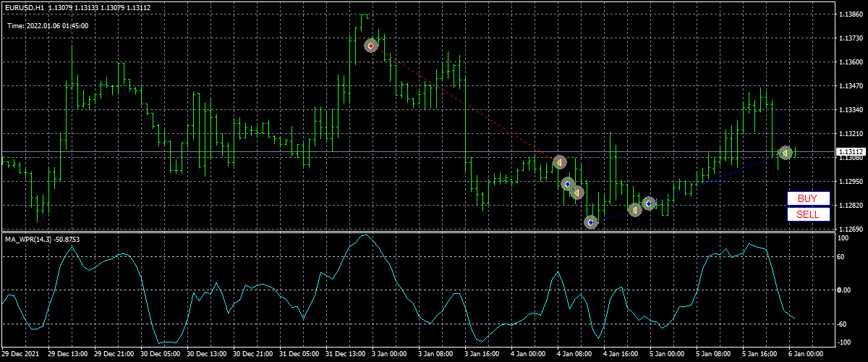868x362 pixels.
Task: Click the 3 Jan 08:00 time axis label
Action: pyautogui.click(x=436, y=354)
